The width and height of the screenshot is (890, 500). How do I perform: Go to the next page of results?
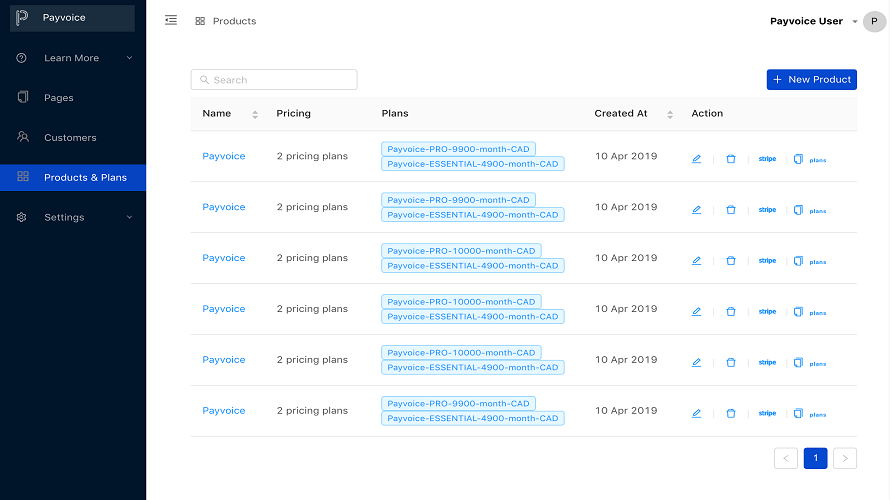tap(845, 458)
